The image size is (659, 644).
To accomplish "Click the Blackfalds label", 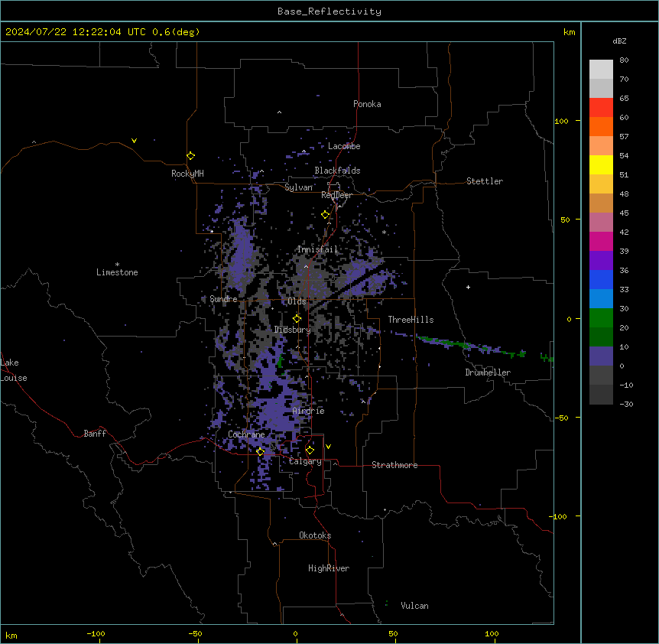I will pyautogui.click(x=337, y=171).
